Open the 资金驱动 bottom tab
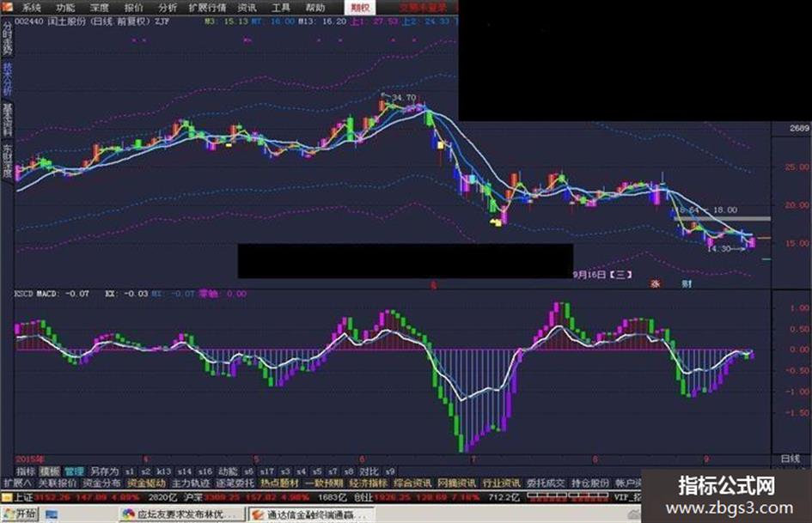This screenshot has height=523, width=812. tap(147, 483)
